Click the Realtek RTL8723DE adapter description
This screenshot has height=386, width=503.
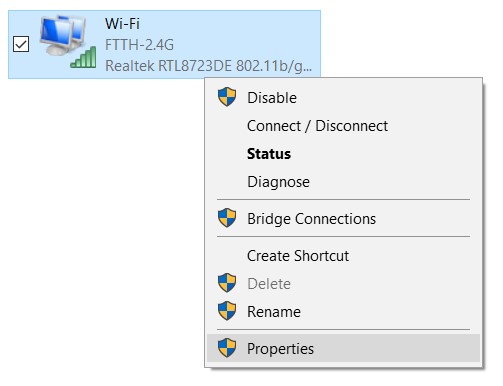209,66
